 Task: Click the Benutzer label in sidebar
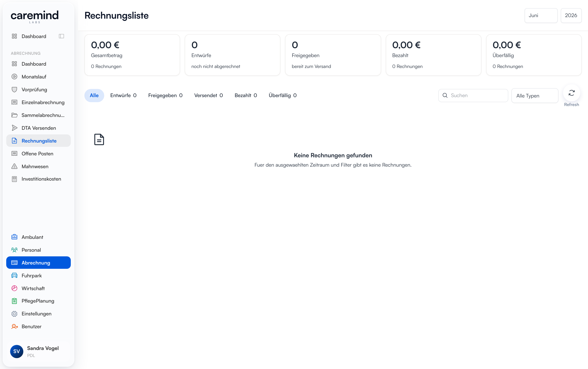tap(31, 326)
